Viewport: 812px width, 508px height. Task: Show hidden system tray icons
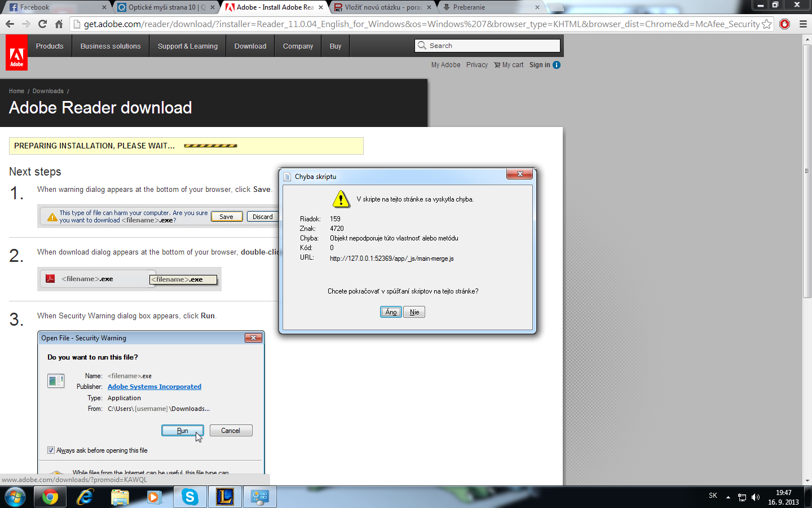[728, 497]
